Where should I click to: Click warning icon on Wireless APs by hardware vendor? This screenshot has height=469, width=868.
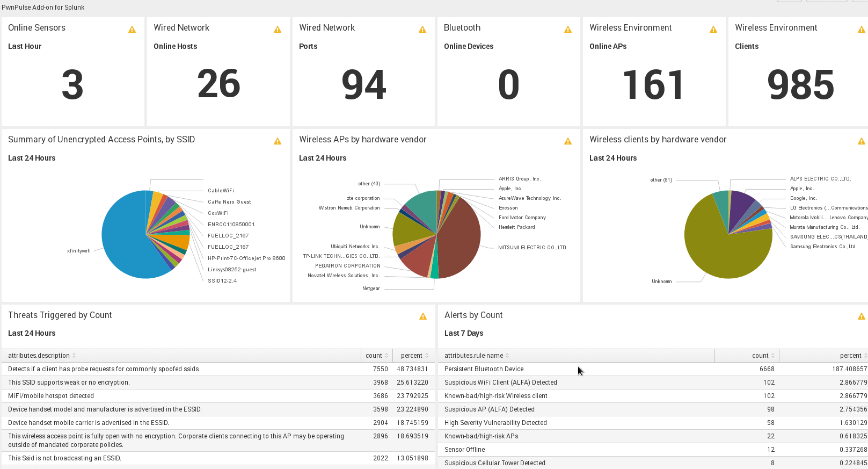click(x=568, y=141)
